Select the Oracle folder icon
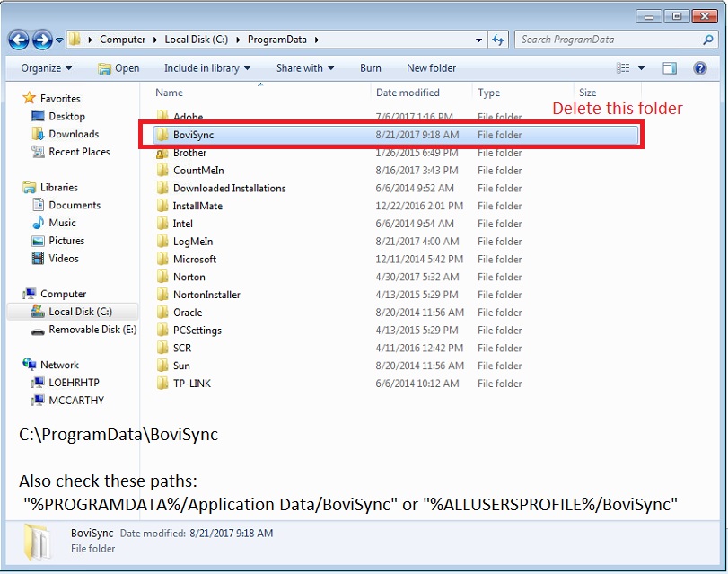This screenshot has height=574, width=728. pos(162,313)
